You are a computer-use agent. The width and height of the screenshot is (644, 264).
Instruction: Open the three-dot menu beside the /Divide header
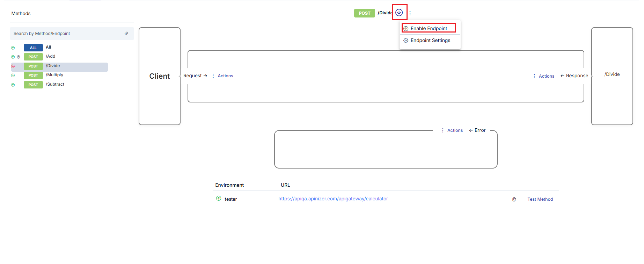[x=410, y=13]
